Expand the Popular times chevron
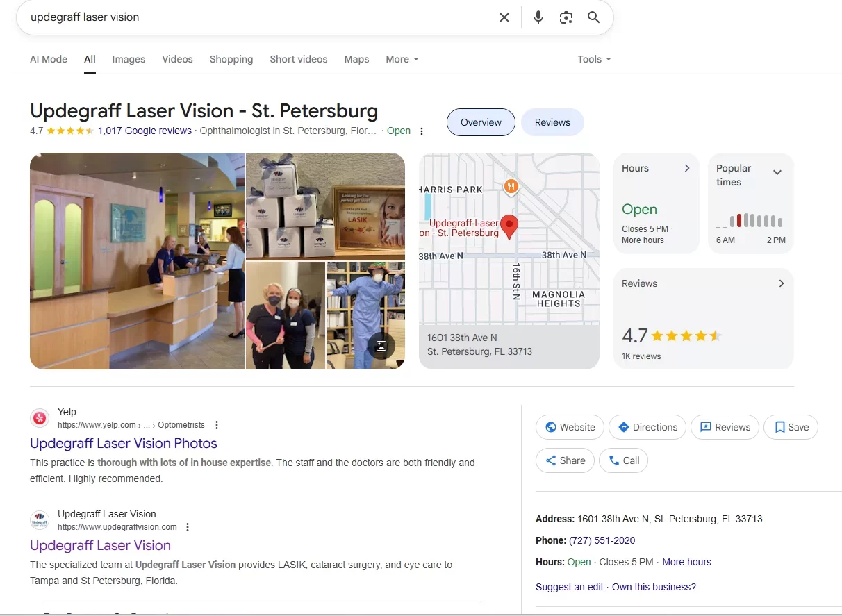Viewport: 842px width, 616px height. pyautogui.click(x=777, y=172)
